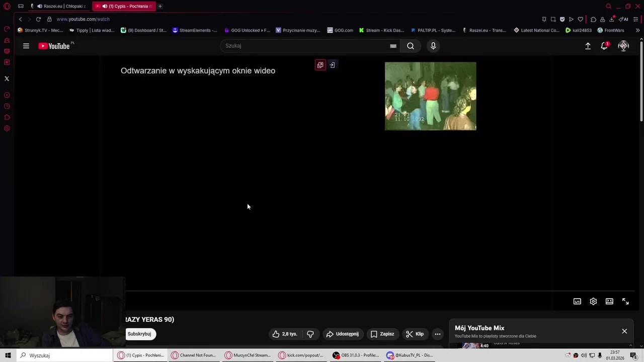Open the on-screen keyboard in search box
The image size is (644, 362).
(x=393, y=46)
